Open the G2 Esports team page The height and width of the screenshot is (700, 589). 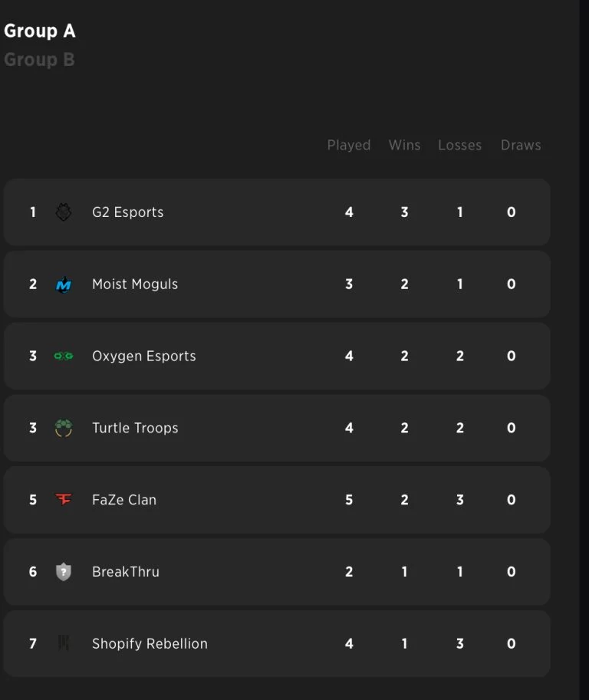(127, 212)
